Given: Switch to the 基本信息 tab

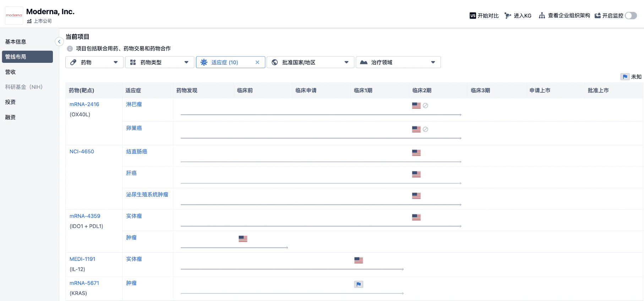Looking at the screenshot, I should (16, 42).
